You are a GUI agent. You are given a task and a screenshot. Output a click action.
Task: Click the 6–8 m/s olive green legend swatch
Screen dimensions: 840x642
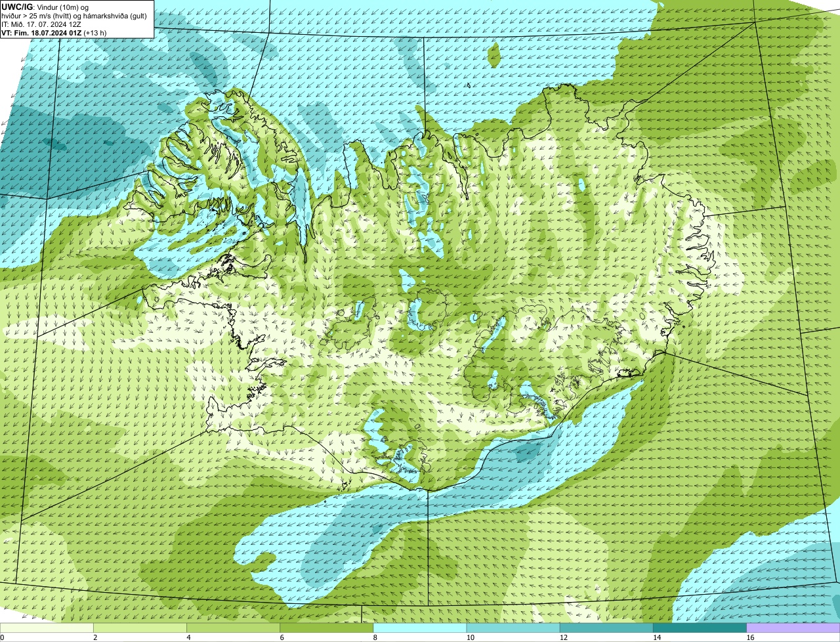pyautogui.click(x=327, y=628)
